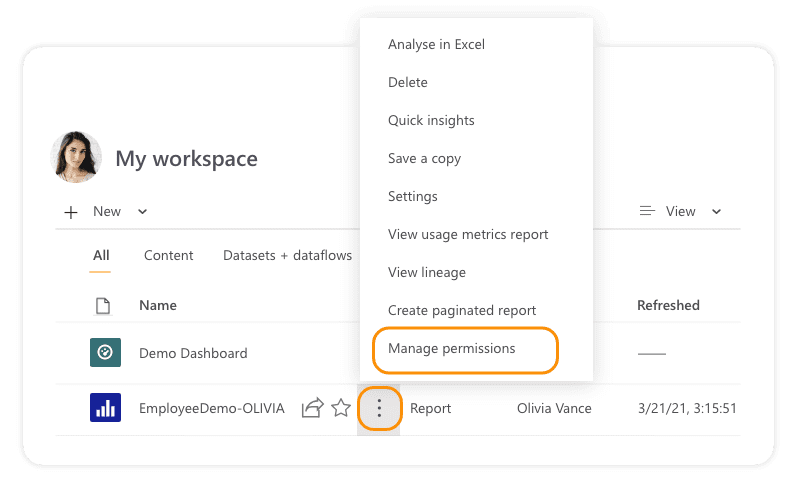
Task: Click the View button label
Action: [x=680, y=211]
